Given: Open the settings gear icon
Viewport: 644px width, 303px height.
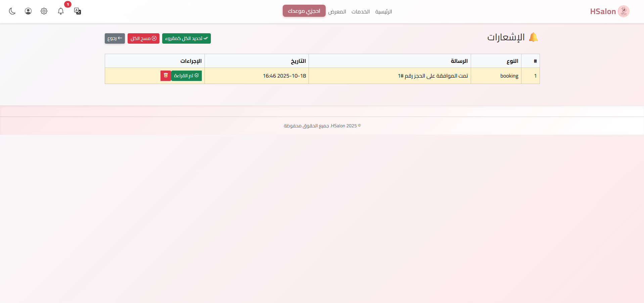Looking at the screenshot, I should coord(44,11).
